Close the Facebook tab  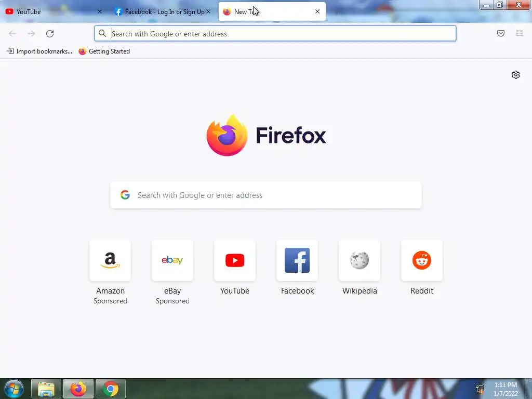(x=208, y=11)
